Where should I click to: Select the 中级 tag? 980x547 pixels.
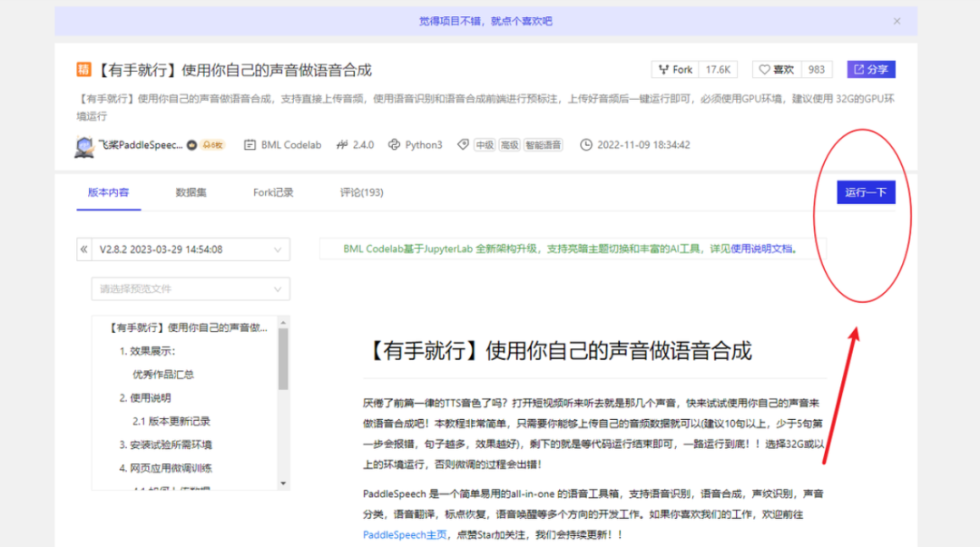point(485,145)
